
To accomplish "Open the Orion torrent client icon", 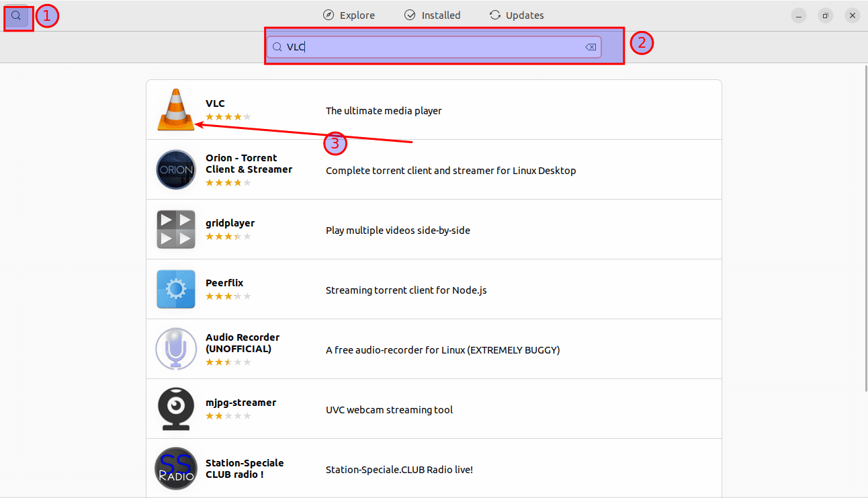I will (176, 169).
